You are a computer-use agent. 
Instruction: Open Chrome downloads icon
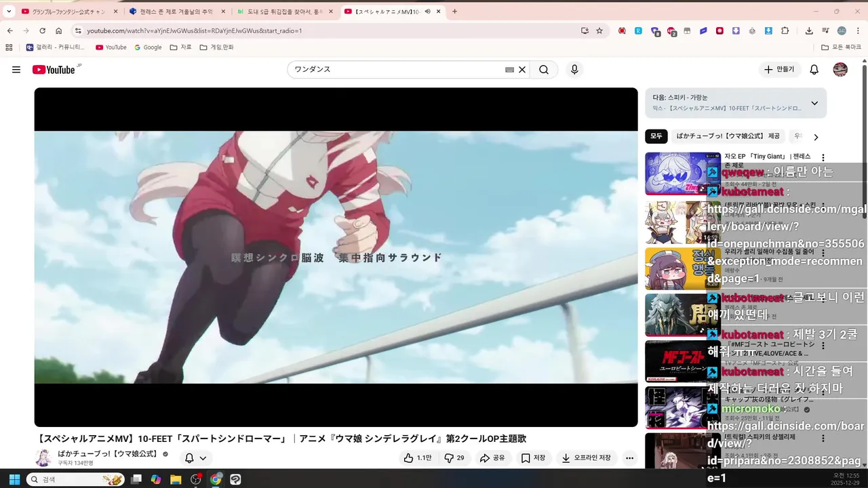[809, 30]
